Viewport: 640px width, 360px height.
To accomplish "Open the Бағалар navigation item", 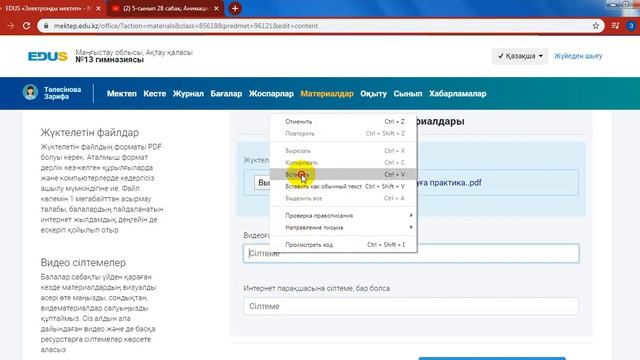I will 226,93.
